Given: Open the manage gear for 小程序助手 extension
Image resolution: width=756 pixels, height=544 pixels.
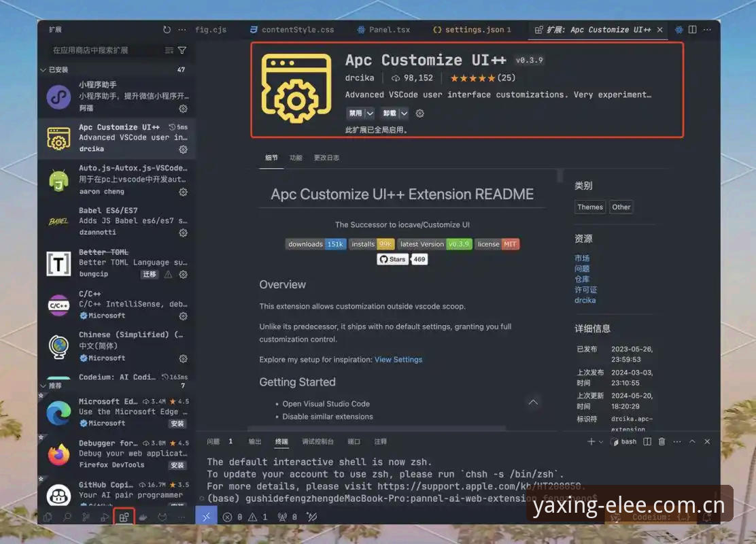Looking at the screenshot, I should [x=183, y=109].
